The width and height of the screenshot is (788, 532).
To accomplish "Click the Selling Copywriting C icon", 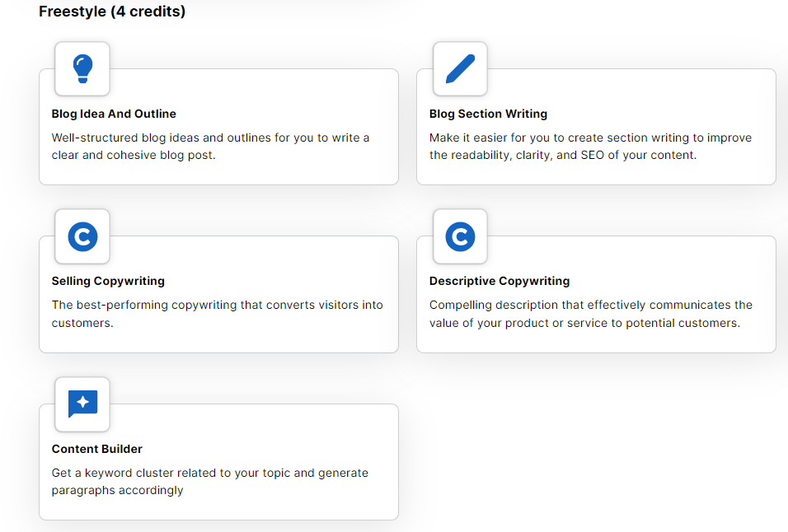I will pos(82,236).
